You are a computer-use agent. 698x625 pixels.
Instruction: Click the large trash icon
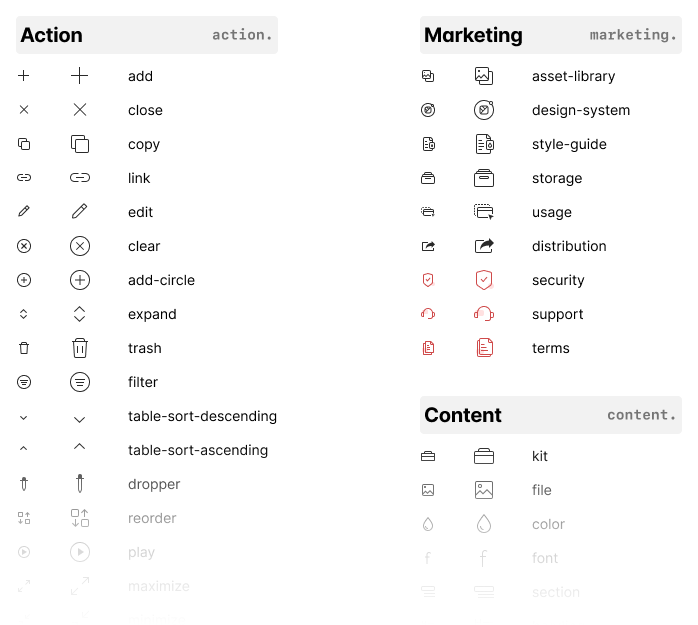(x=80, y=348)
